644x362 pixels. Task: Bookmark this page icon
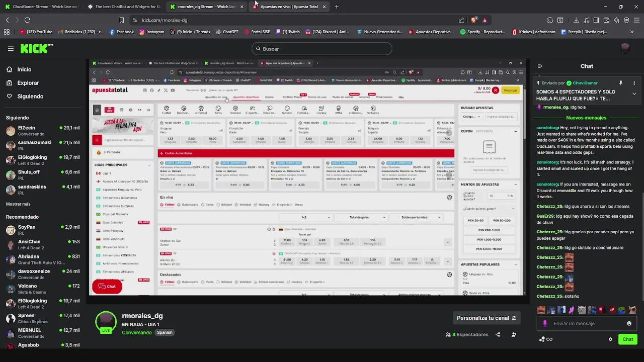coord(121,20)
